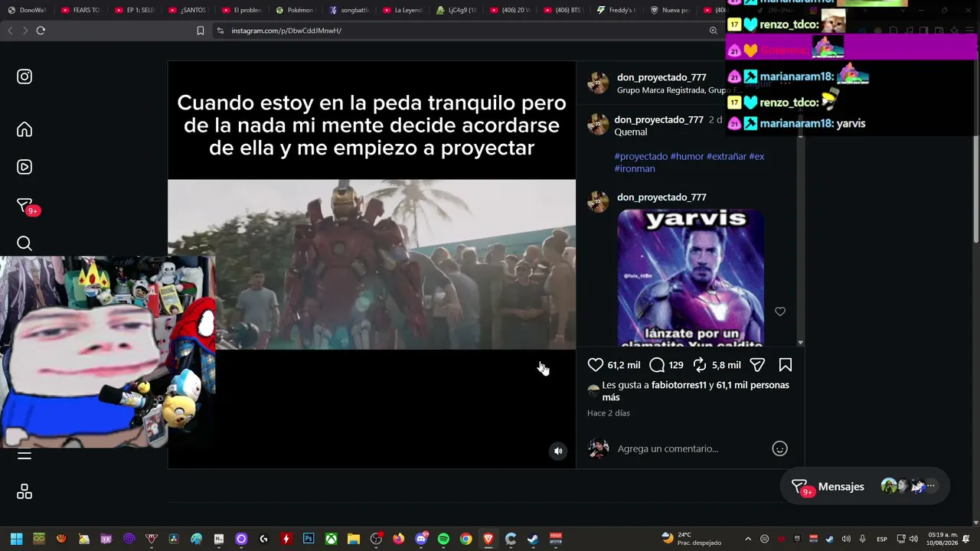This screenshot has height=551, width=980.
Task: Open Spotify from the taskbar
Action: pyautogui.click(x=443, y=539)
